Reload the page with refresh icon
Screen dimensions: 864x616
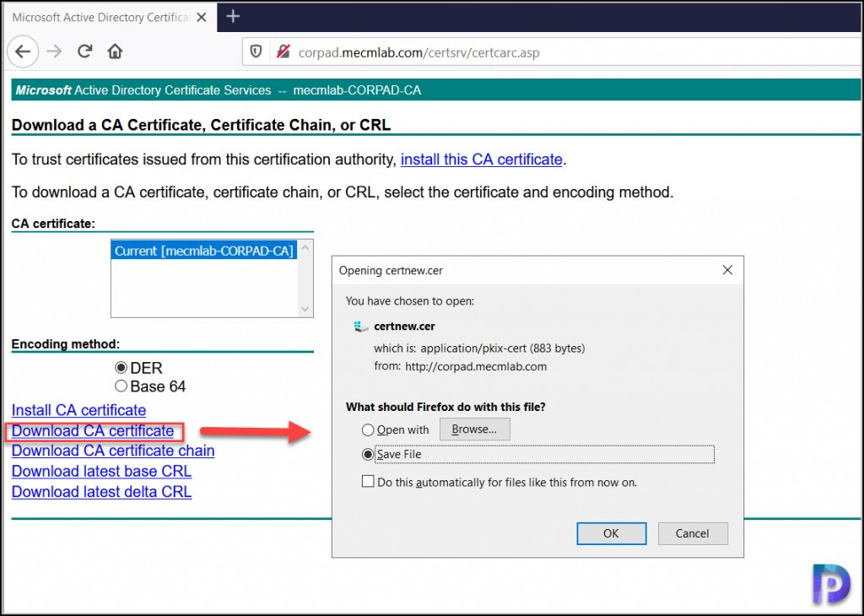point(84,51)
